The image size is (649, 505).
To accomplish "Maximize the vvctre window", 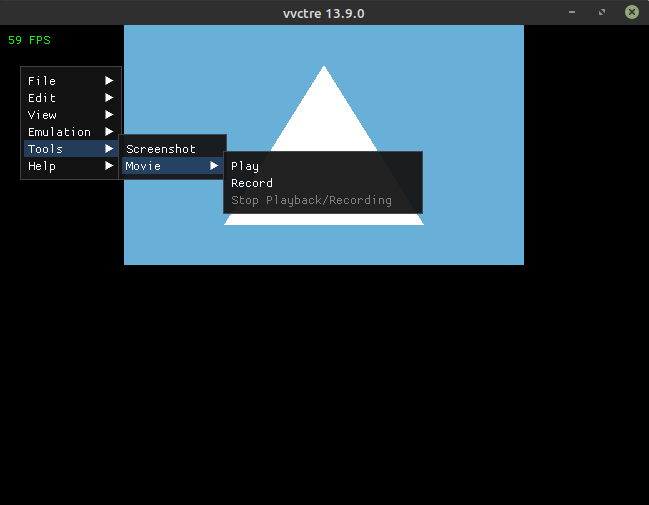I will pos(602,12).
